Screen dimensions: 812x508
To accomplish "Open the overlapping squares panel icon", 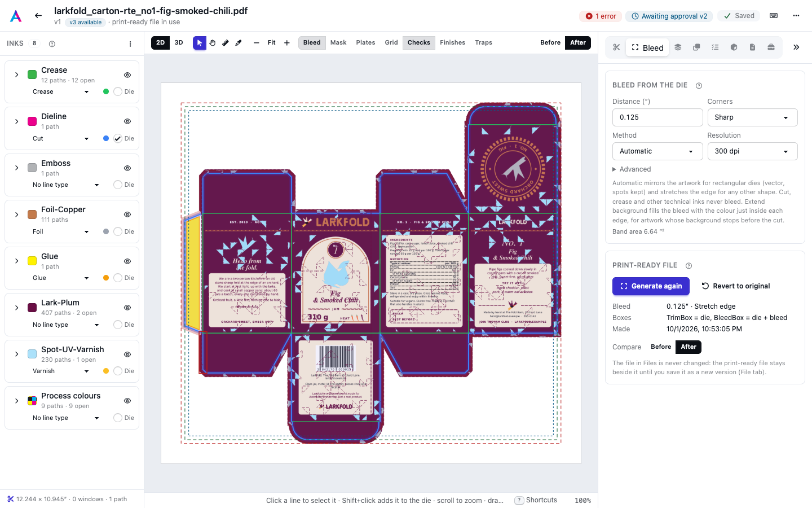I will point(697,47).
